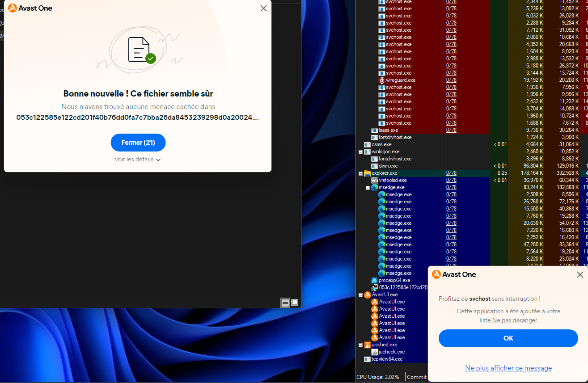This screenshot has width=588, height=383.
Task: Click the icon of process 053c122585e122cd20
Action: tap(375, 287)
